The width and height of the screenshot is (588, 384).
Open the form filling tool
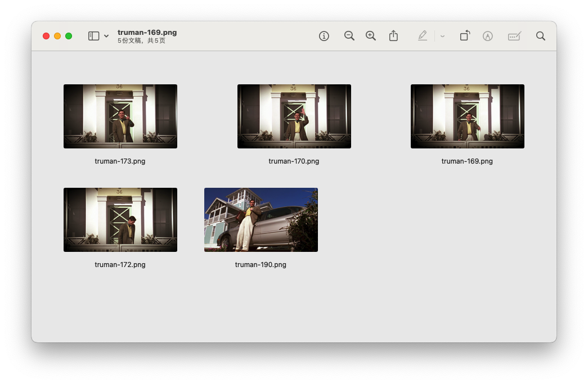pos(514,36)
